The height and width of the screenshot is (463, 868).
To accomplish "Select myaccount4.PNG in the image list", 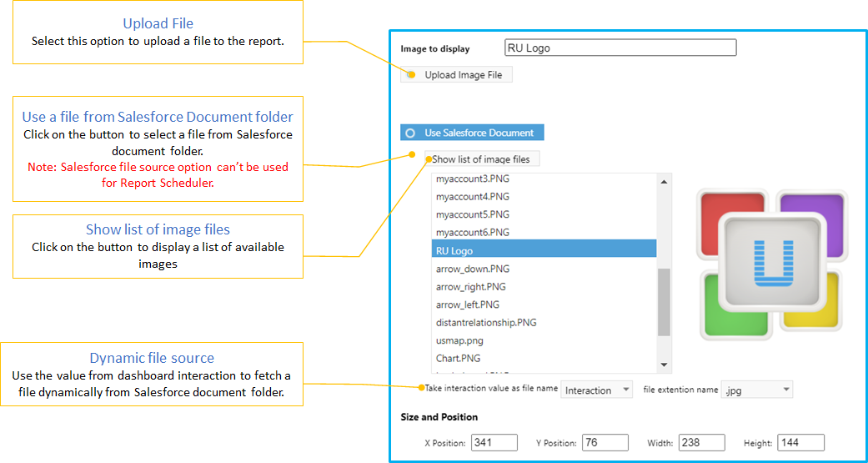I will click(544, 197).
